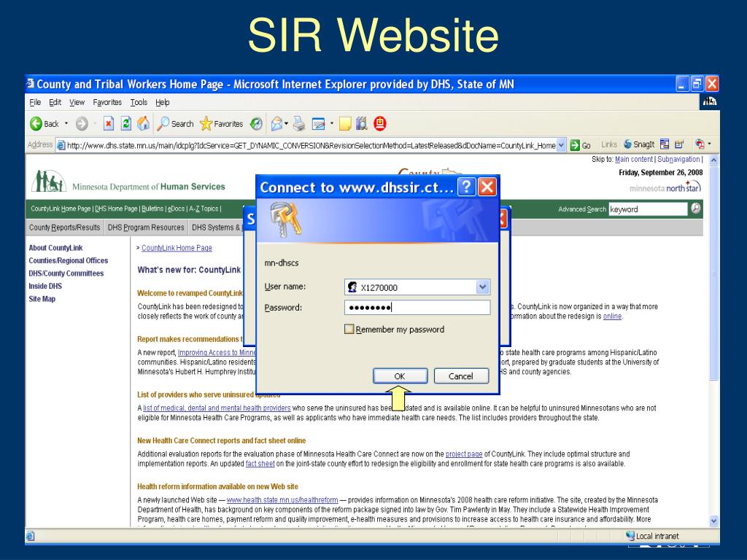Click the Links toolbar label
Screen dimensions: 747x560
(x=609, y=144)
